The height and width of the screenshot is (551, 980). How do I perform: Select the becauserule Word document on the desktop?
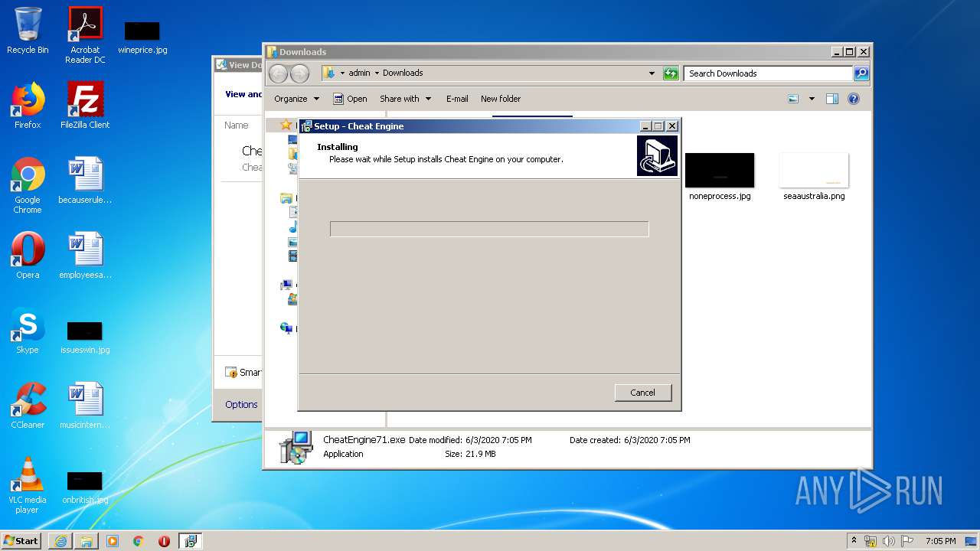85,181
